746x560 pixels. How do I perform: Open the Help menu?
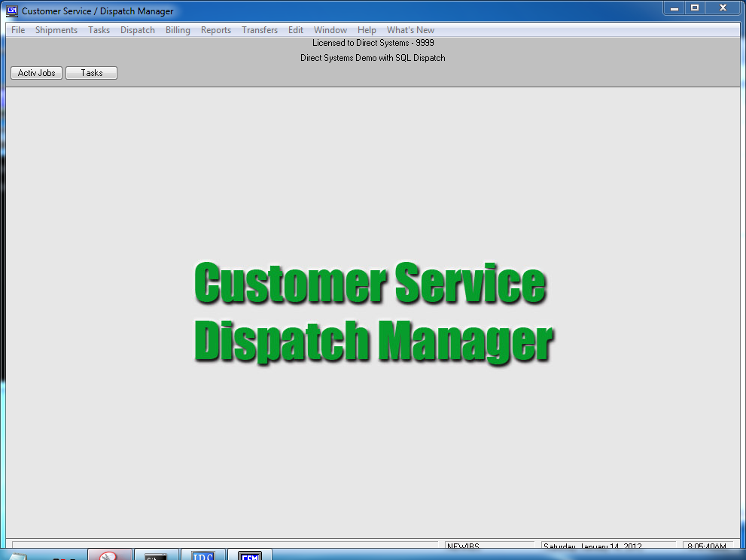click(x=367, y=30)
